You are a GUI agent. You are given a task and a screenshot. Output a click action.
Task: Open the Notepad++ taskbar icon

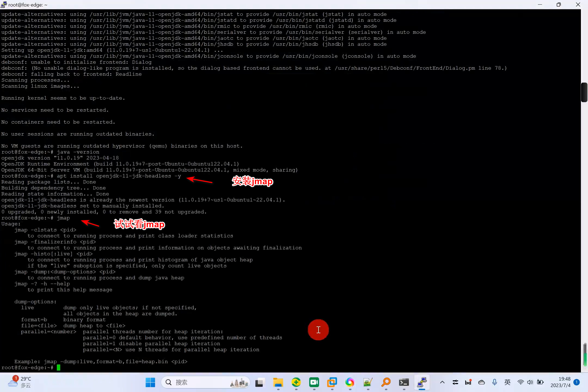point(368,382)
